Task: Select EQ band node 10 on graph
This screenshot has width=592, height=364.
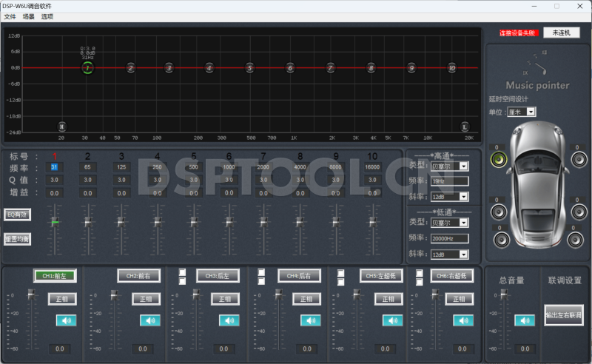Action: pos(451,68)
